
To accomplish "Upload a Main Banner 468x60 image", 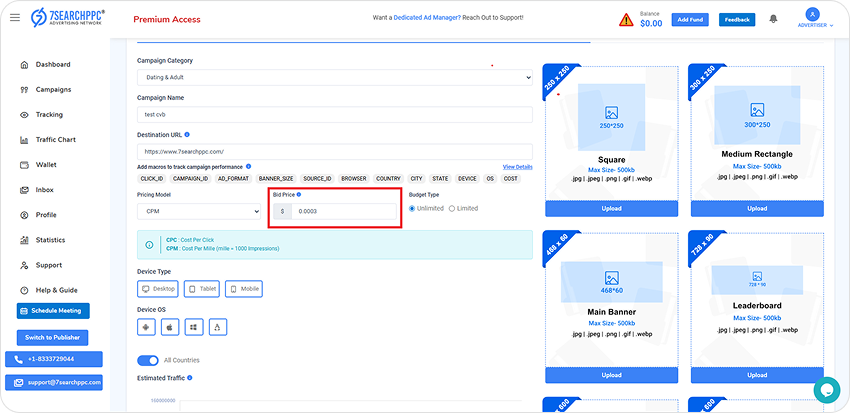I will click(x=611, y=375).
